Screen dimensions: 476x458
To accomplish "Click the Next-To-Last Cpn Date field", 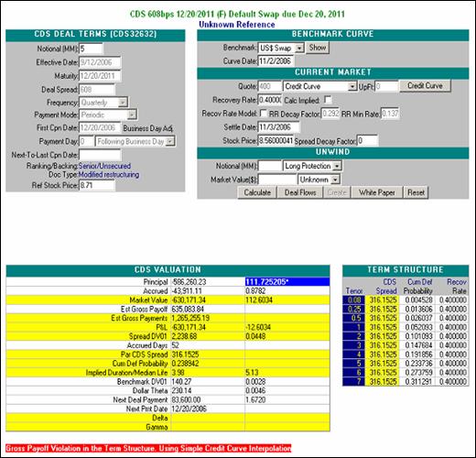I will [x=100, y=155].
